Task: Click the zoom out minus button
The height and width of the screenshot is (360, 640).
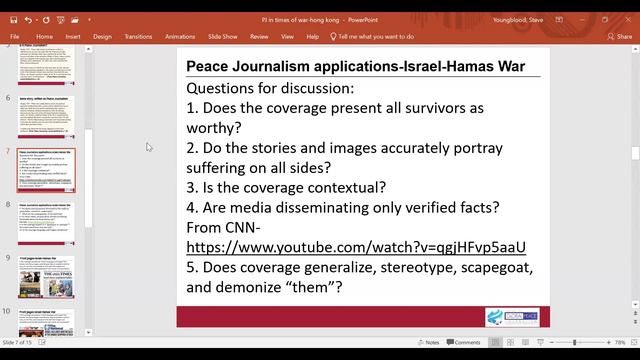Action: point(551,342)
